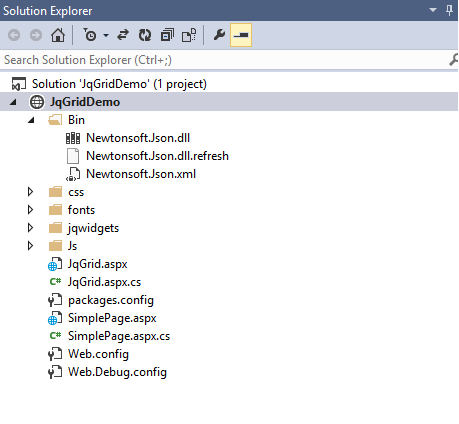
Task: Expand the css folder
Action: click(x=30, y=192)
